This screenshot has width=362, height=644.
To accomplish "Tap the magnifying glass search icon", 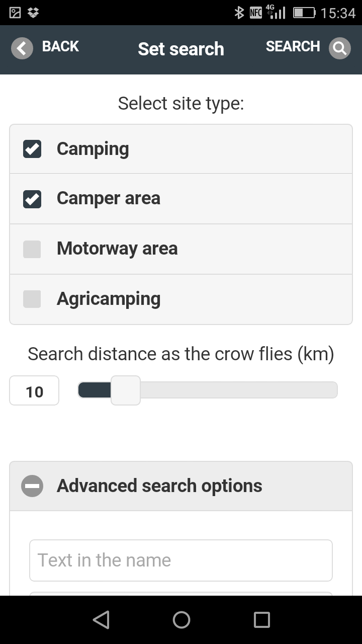I will click(x=339, y=48).
